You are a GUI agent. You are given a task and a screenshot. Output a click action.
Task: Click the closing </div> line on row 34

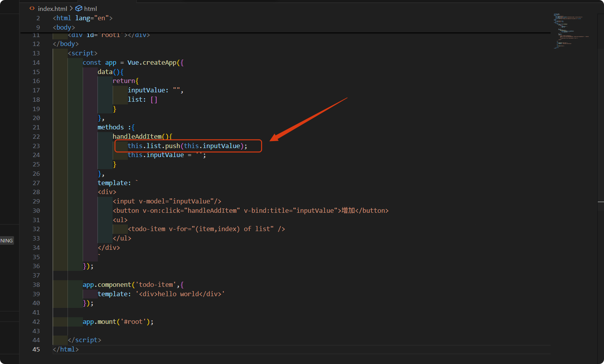pyautogui.click(x=109, y=247)
